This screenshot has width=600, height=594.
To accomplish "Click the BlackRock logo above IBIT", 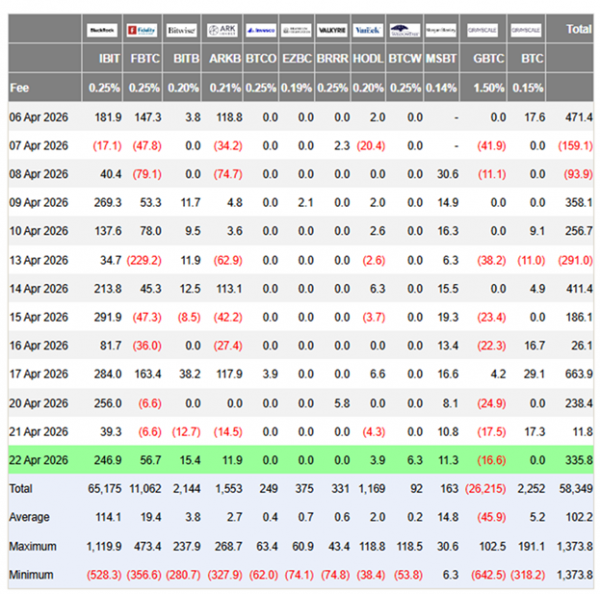I will pyautogui.click(x=102, y=30).
